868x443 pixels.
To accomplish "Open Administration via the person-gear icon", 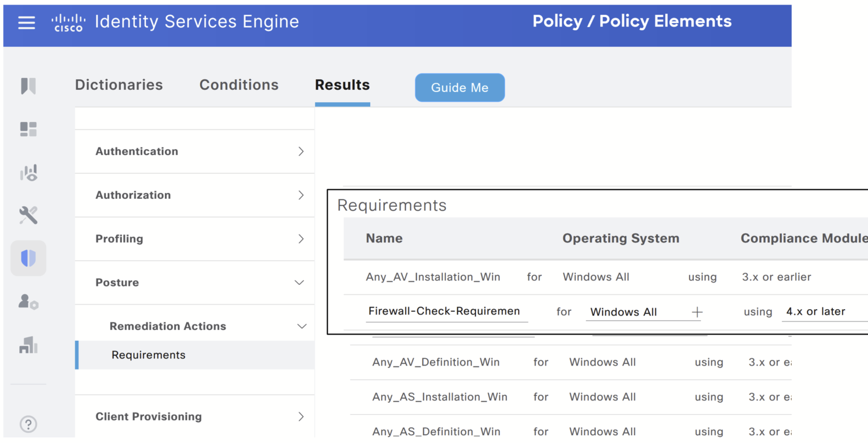I will [x=28, y=302].
